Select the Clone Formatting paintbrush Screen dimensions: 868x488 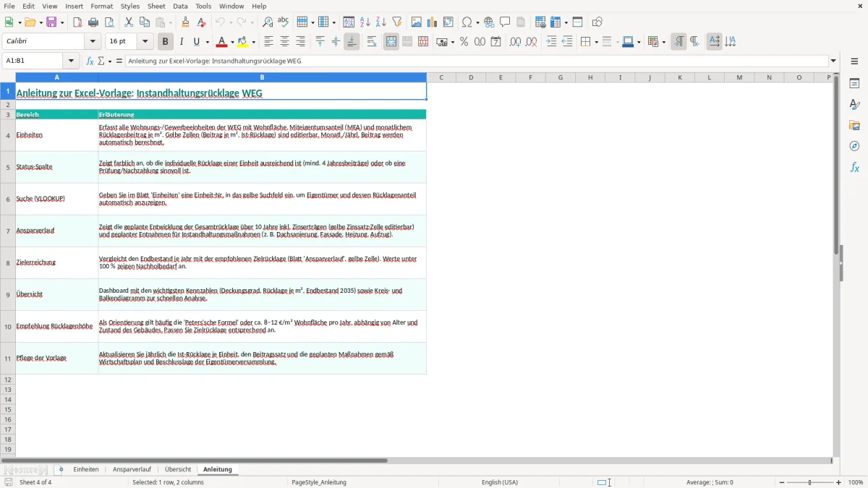pos(185,22)
